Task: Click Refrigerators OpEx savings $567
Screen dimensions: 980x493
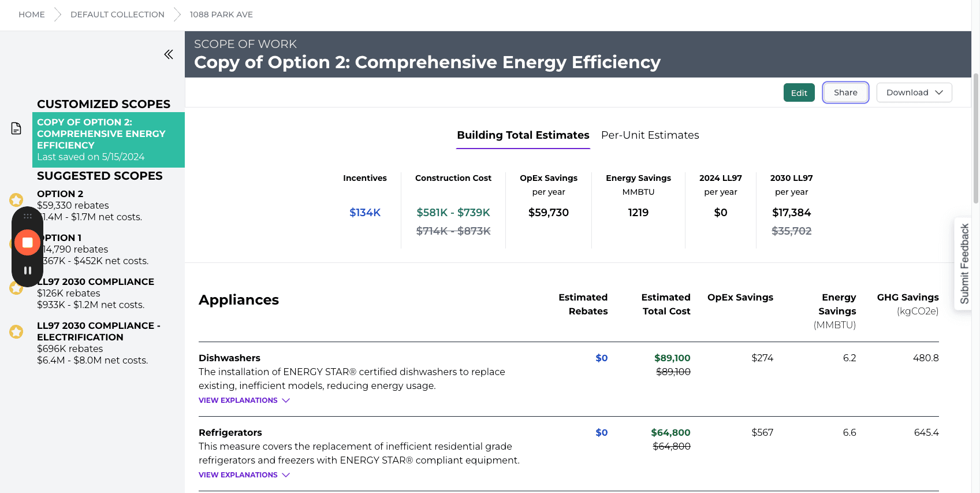Action: coord(762,433)
